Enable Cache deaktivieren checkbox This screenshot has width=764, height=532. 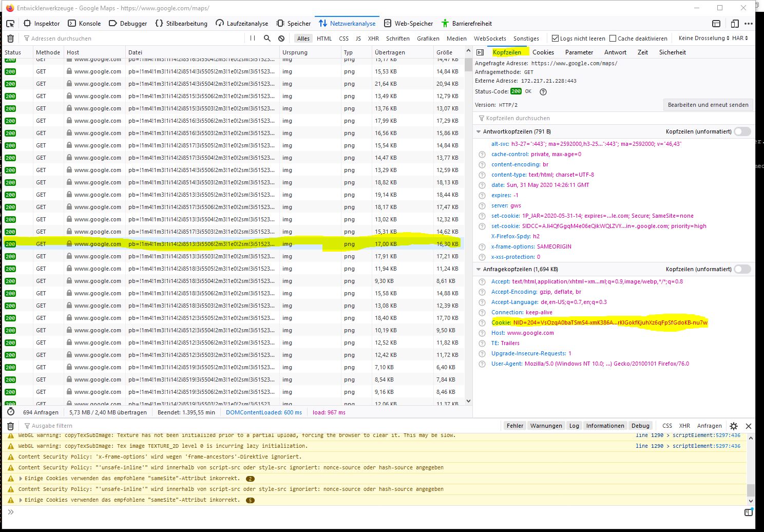(x=613, y=39)
